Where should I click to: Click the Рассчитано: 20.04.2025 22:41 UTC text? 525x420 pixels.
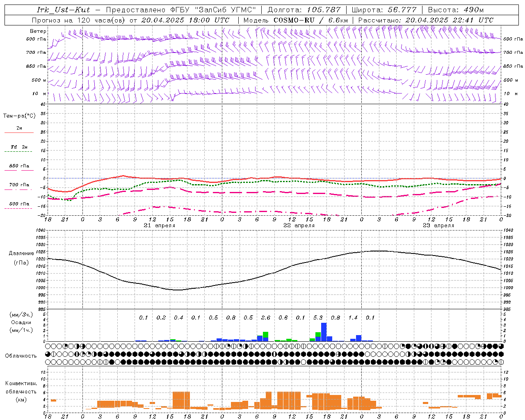point(426,20)
